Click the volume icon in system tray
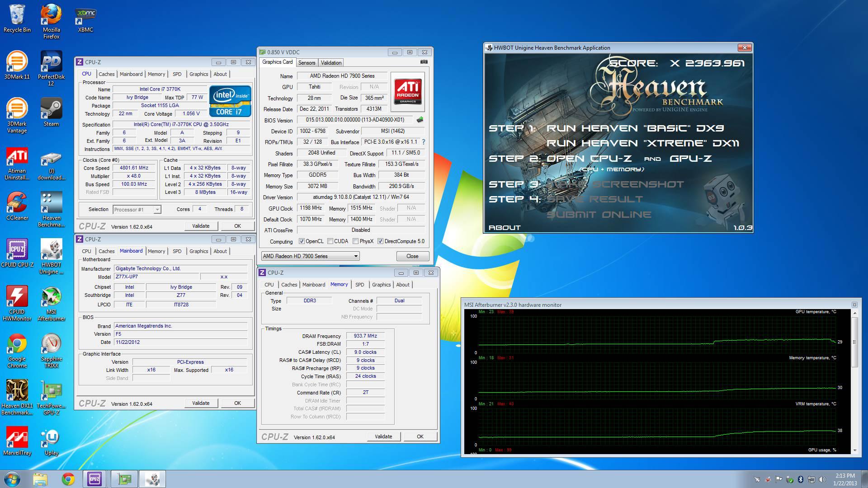The image size is (868, 488). pyautogui.click(x=822, y=479)
